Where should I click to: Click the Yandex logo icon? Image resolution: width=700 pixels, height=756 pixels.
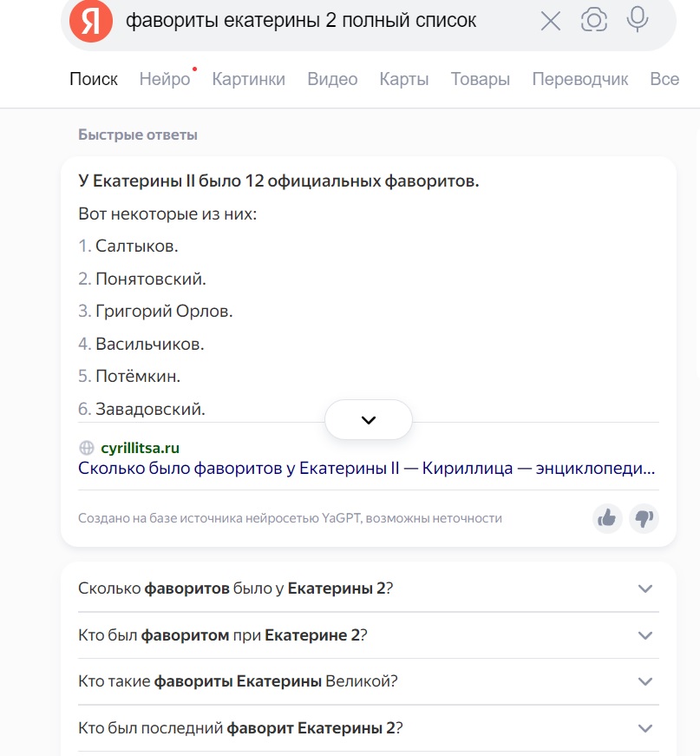pyautogui.click(x=91, y=20)
